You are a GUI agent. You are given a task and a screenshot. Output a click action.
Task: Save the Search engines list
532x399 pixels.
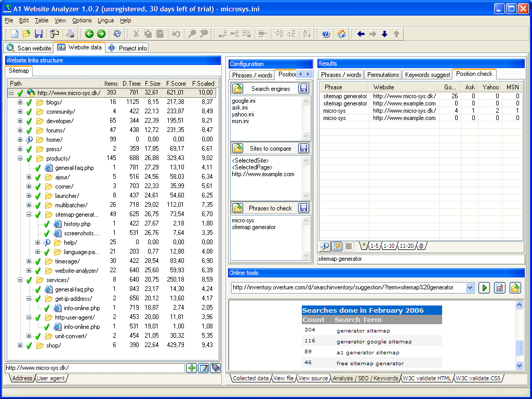[x=303, y=88]
